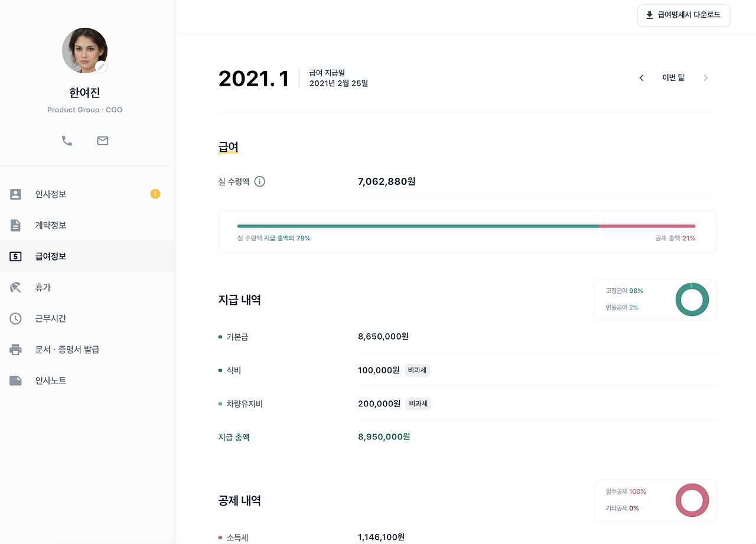Open the 인사정보 menu item
This screenshot has height=544, width=756.
click(87, 194)
